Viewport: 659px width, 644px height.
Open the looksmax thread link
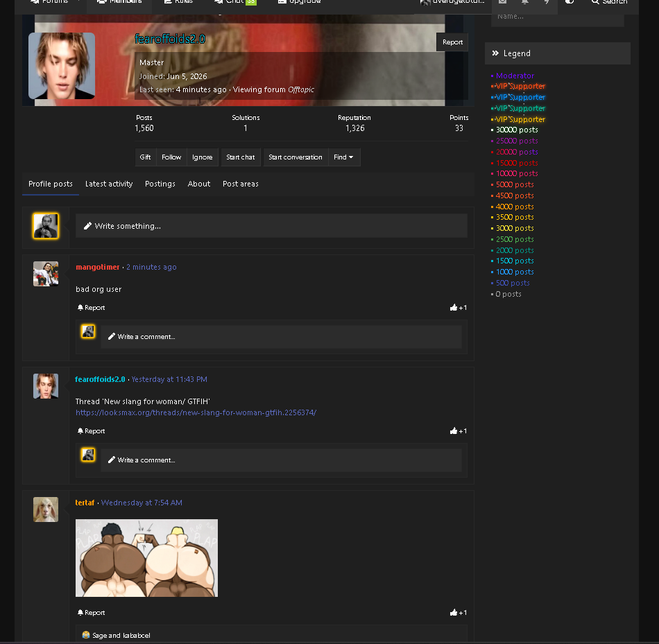pos(196,412)
